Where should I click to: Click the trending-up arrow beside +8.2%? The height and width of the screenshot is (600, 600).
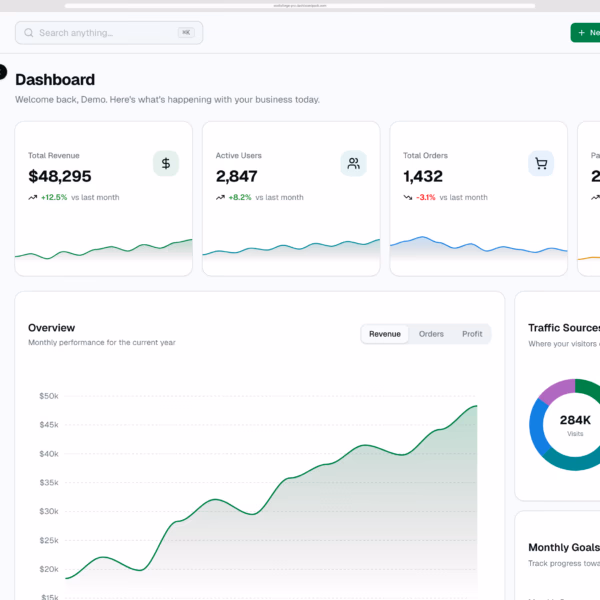point(220,197)
